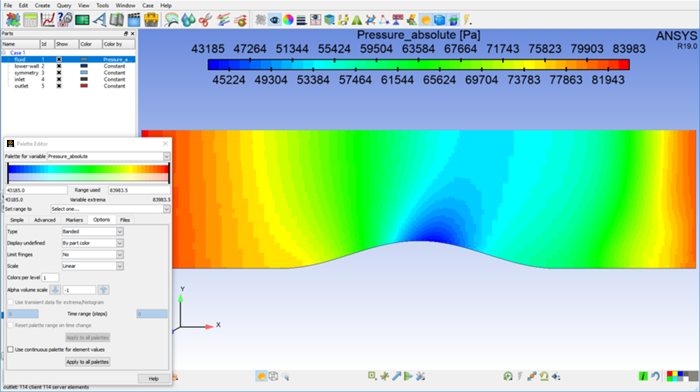Switch to the Advanced tab

[x=45, y=220]
